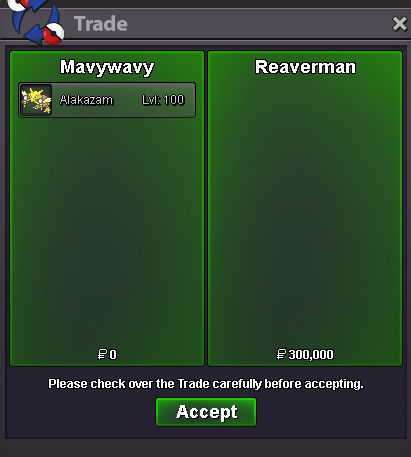Viewport: 411px width, 457px height.
Task: Click the Pokédollar symbol beside 300,000
Action: point(281,354)
